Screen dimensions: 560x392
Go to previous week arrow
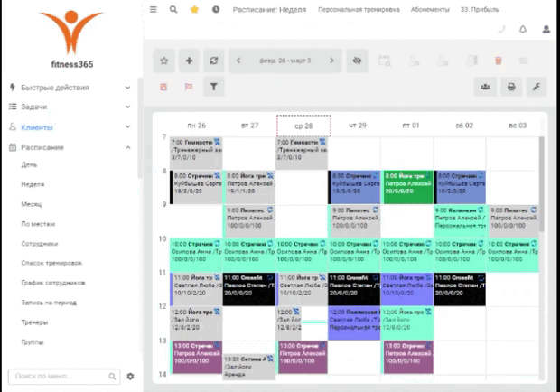[x=238, y=61]
